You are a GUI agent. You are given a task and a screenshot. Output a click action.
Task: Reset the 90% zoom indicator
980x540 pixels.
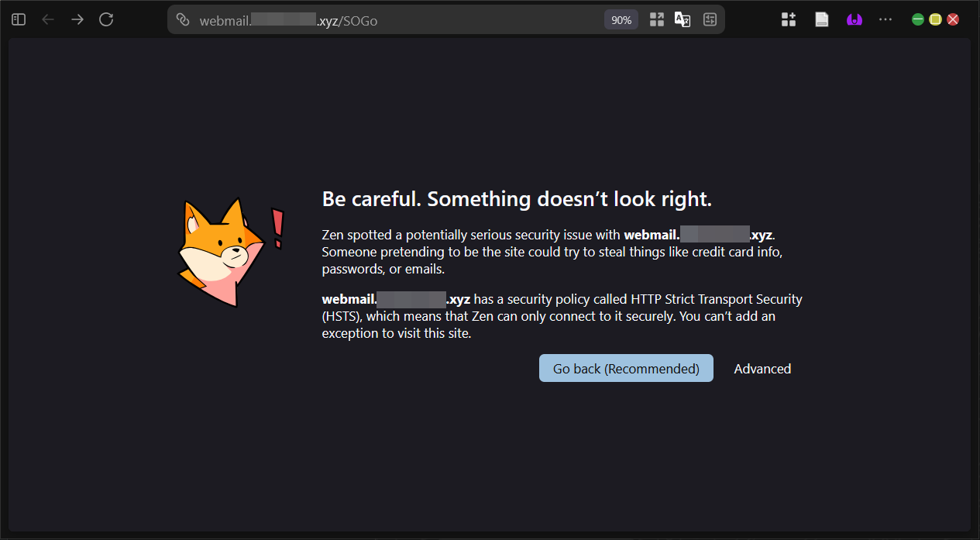coord(621,20)
